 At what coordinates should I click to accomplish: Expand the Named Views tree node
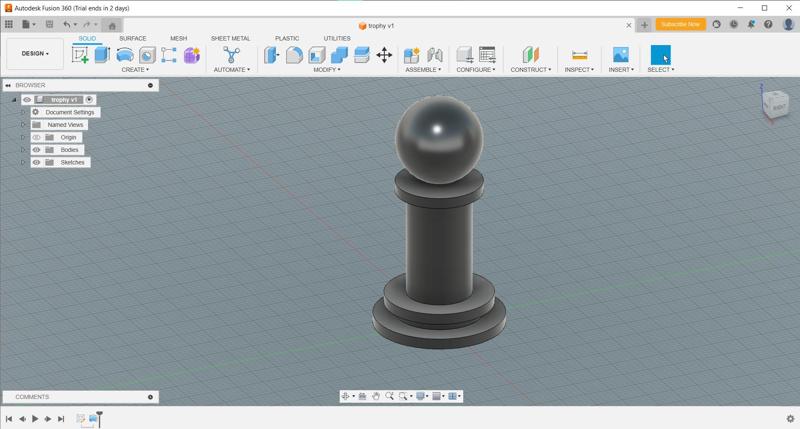[x=23, y=125]
